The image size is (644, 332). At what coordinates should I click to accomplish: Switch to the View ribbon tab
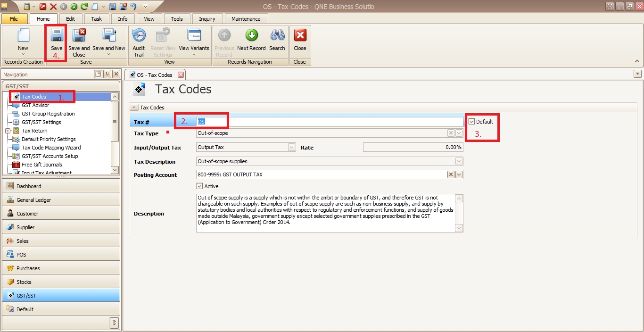[x=149, y=19]
